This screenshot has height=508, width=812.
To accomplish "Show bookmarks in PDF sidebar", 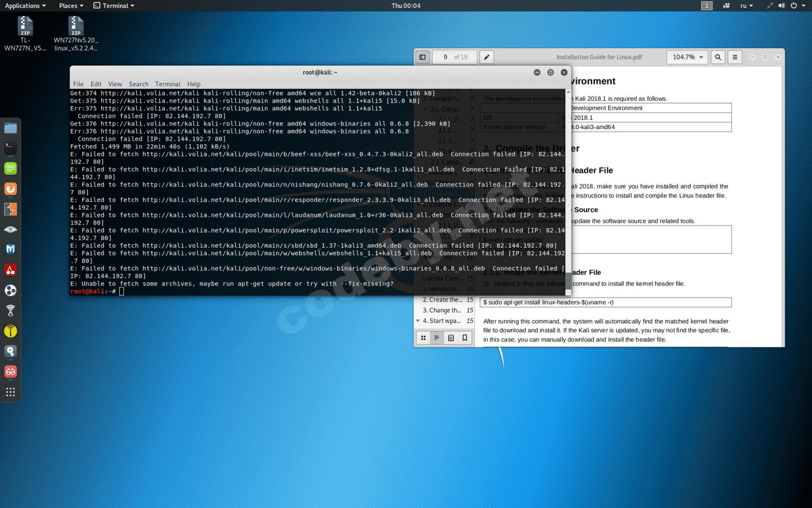I will [464, 338].
